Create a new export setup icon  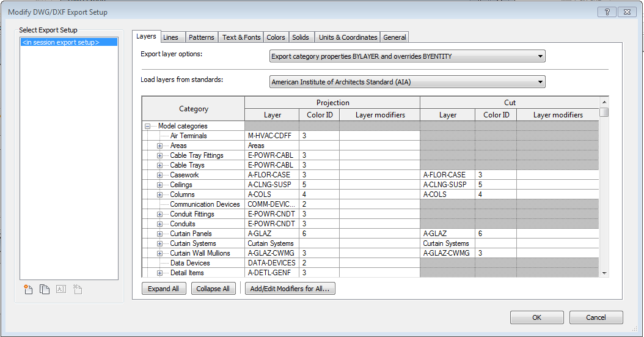pyautogui.click(x=28, y=289)
